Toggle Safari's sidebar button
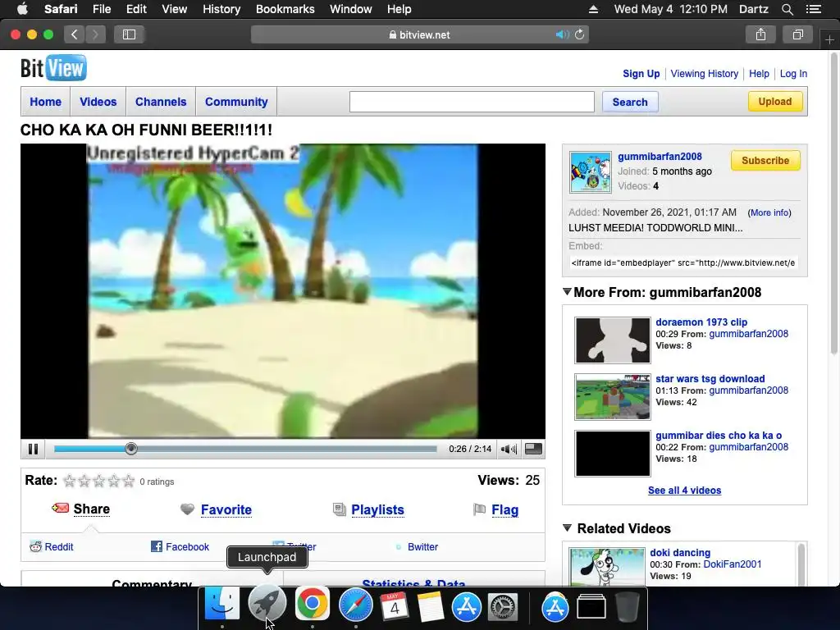840x630 pixels. 129,34
